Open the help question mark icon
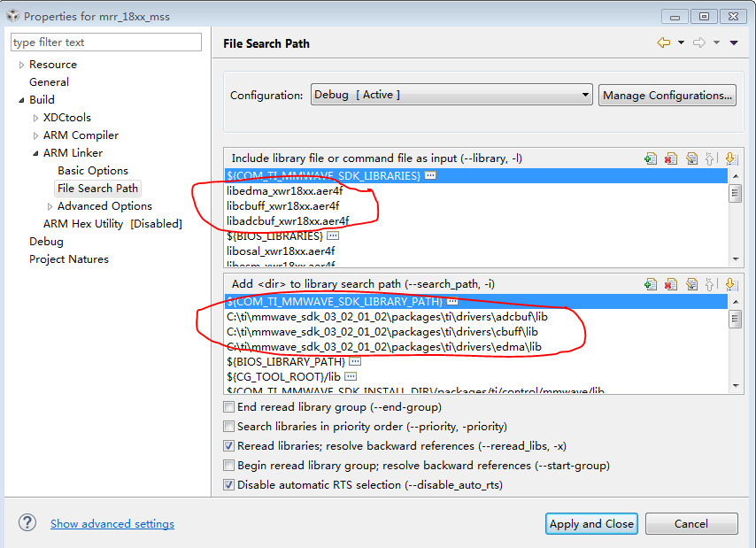 pyautogui.click(x=27, y=522)
